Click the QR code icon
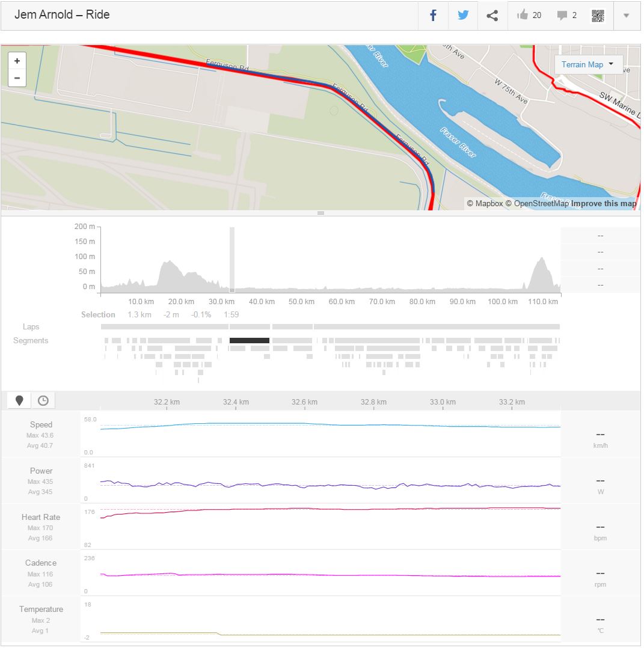644x648 pixels. point(598,15)
